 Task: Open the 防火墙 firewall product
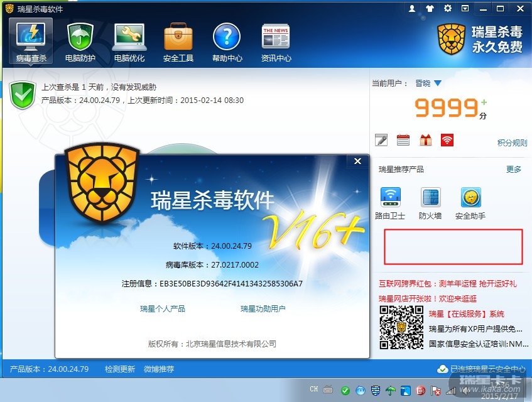(430, 204)
